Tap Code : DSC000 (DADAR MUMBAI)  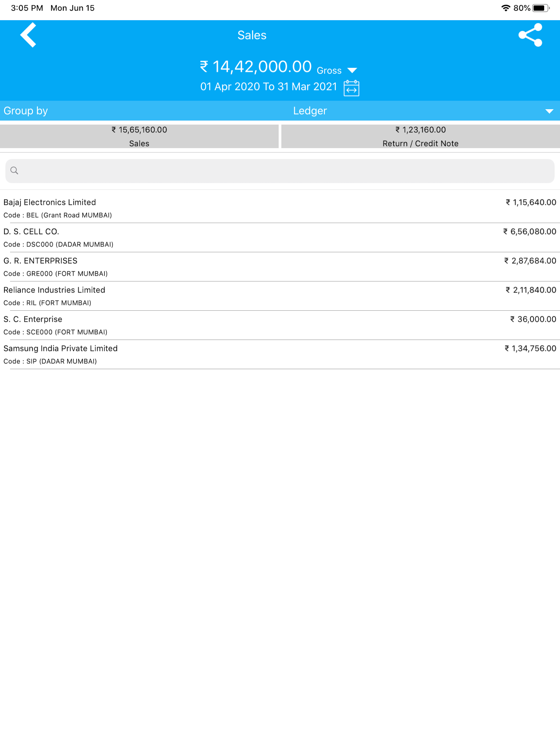click(59, 244)
